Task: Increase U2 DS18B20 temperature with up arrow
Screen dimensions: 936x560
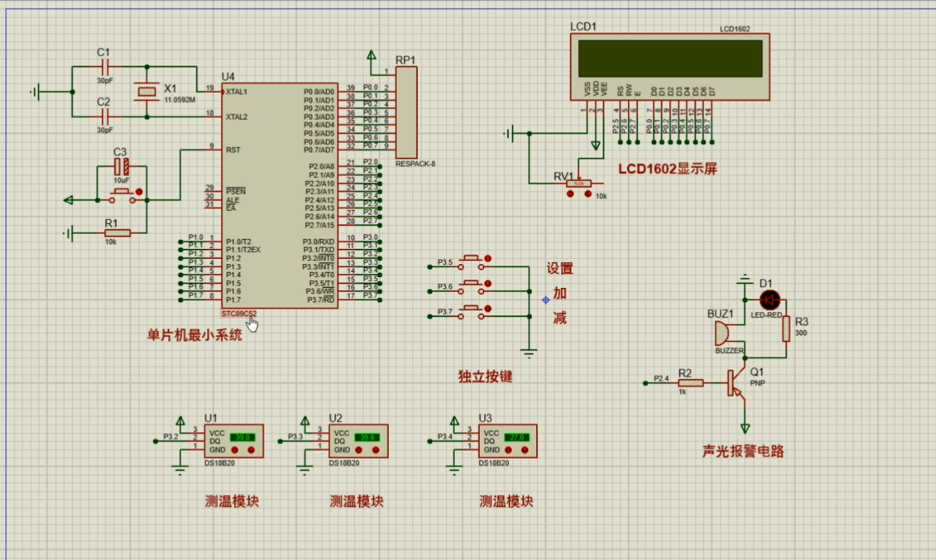Action: tap(376, 450)
